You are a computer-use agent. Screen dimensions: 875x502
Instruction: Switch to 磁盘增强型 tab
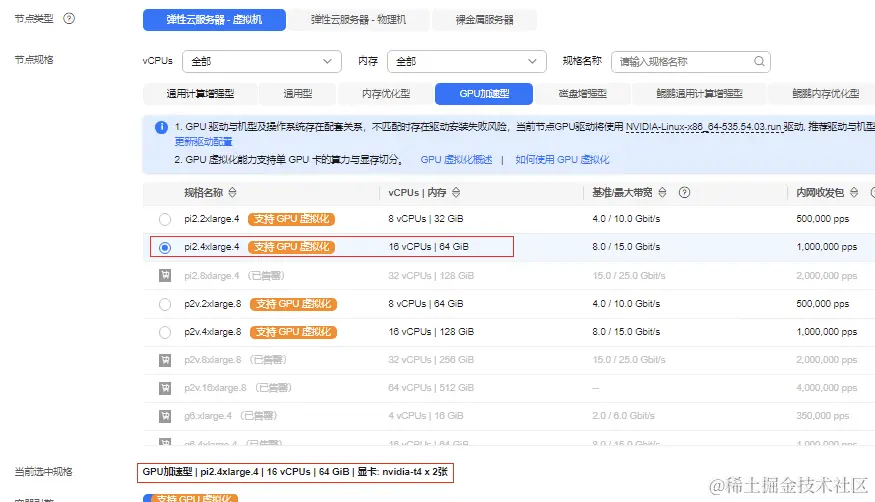pyautogui.click(x=582, y=94)
